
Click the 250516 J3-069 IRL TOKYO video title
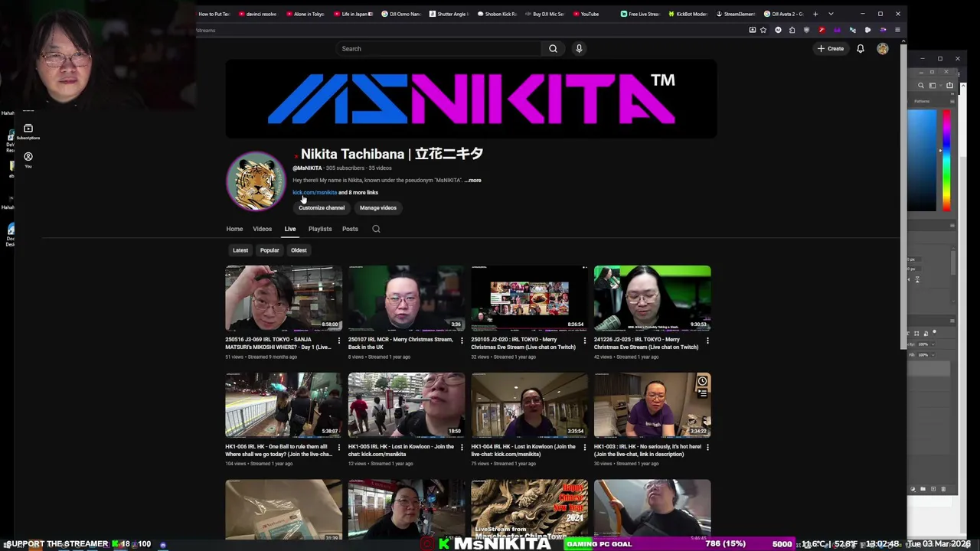click(278, 344)
